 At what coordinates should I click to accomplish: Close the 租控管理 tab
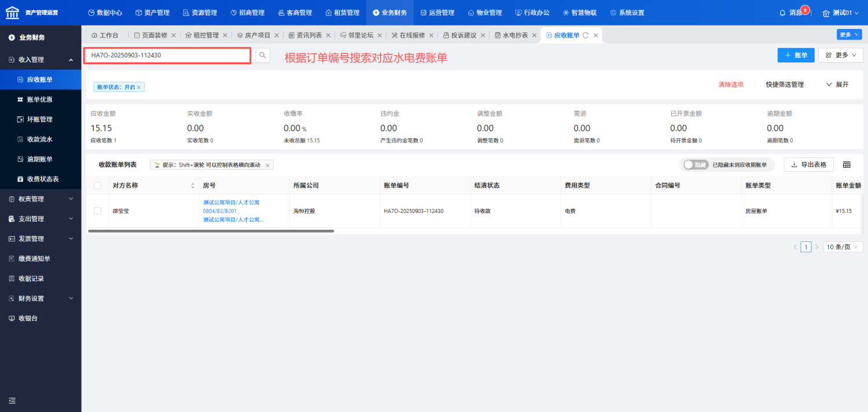point(225,35)
